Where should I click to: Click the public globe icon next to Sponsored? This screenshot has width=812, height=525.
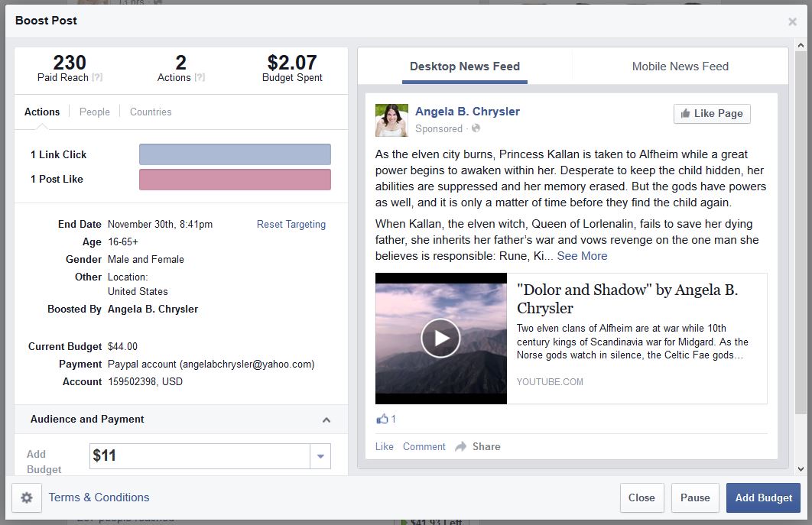tap(476, 128)
